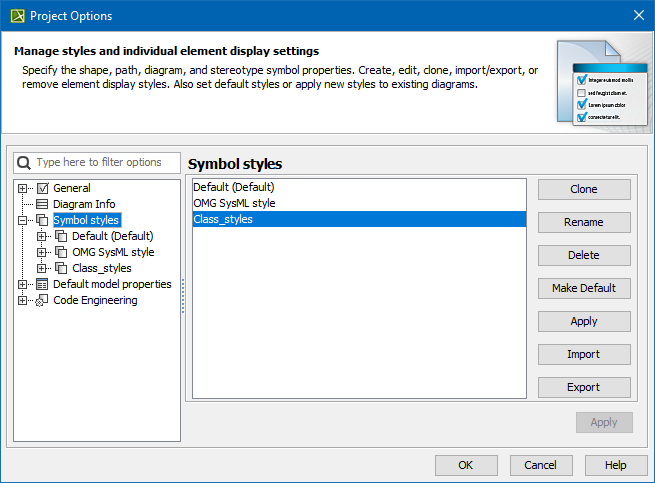Viewport: 655px width, 483px height.
Task: Select Default (Default) in styles list
Action: point(234,187)
